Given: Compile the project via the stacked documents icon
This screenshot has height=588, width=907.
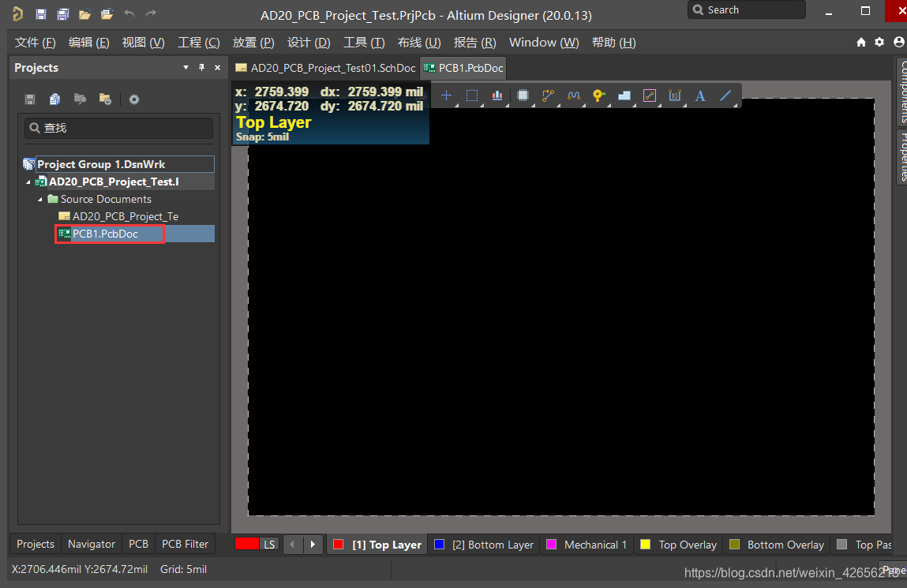Looking at the screenshot, I should pyautogui.click(x=55, y=99).
